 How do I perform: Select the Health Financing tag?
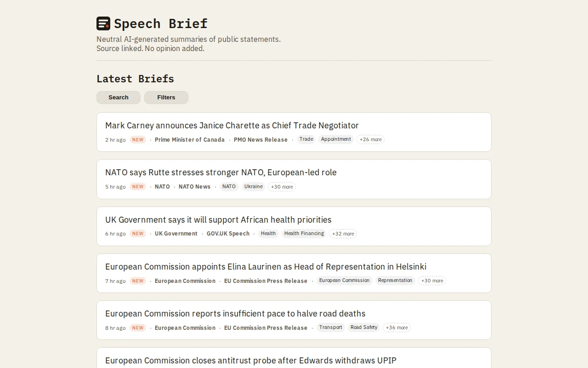pos(304,233)
